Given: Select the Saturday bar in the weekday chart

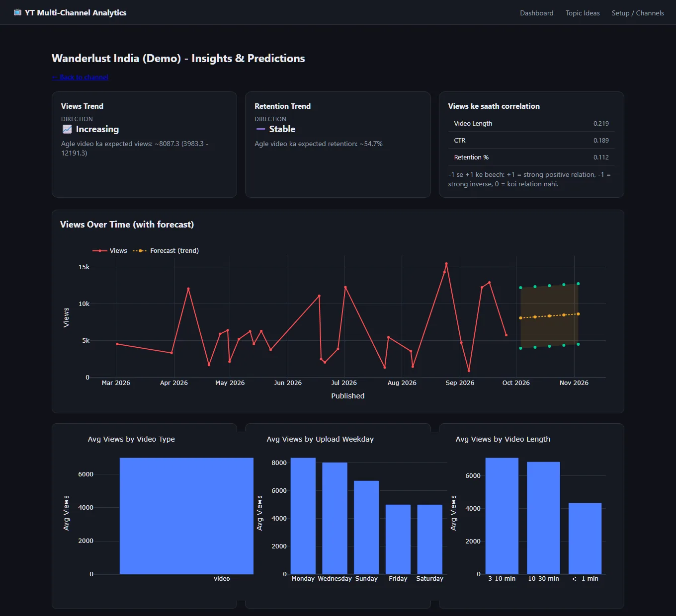Looking at the screenshot, I should click(x=430, y=539).
